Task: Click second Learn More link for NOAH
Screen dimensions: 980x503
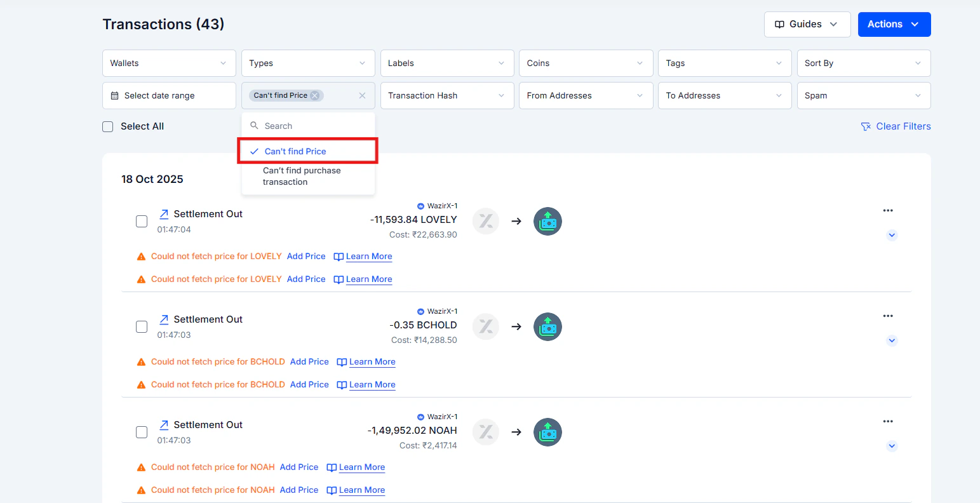Action: click(356, 490)
